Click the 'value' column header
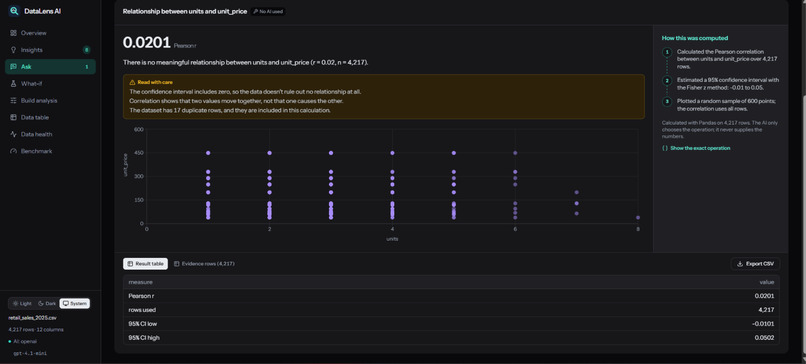This screenshot has height=364, width=806. pos(767,282)
